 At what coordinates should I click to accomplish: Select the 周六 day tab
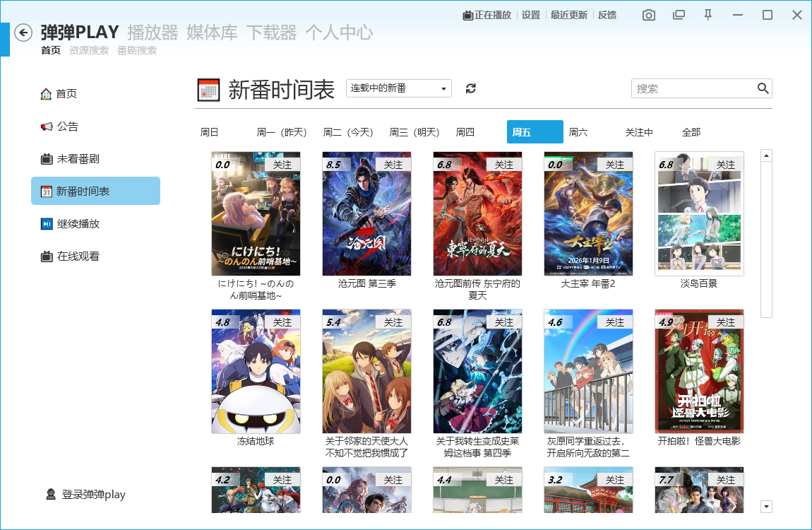pos(578,132)
